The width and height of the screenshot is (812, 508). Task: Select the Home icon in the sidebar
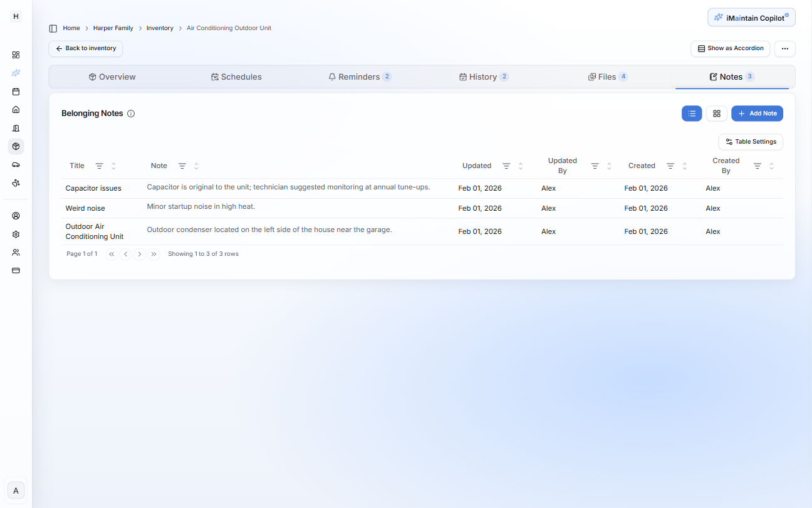click(x=16, y=109)
